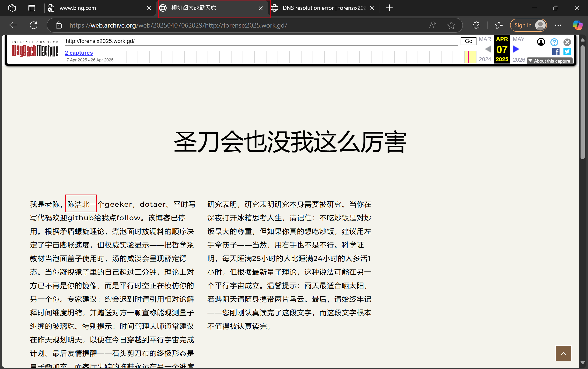The width and height of the screenshot is (588, 369).
Task: Open Settings and more ellipsis menu
Action: point(558,25)
